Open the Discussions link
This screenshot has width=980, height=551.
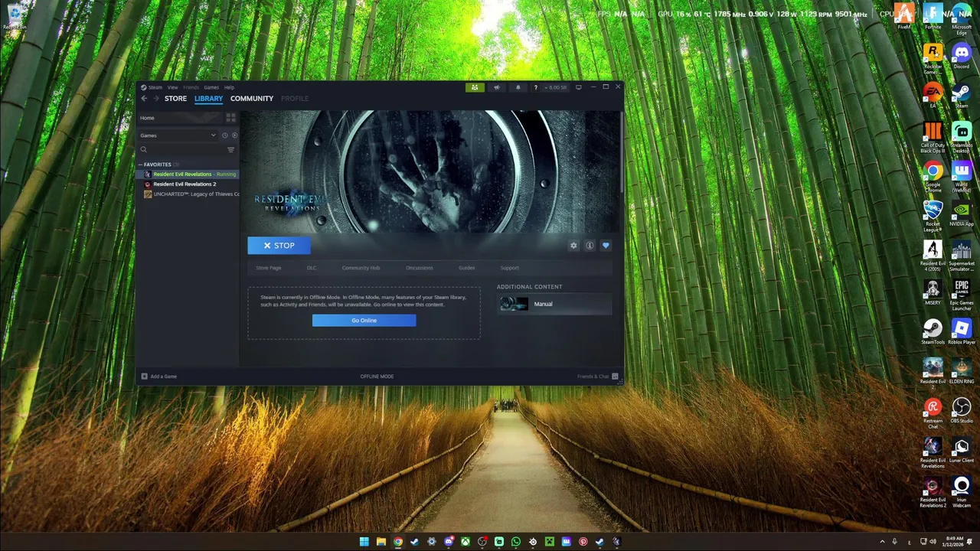click(420, 268)
